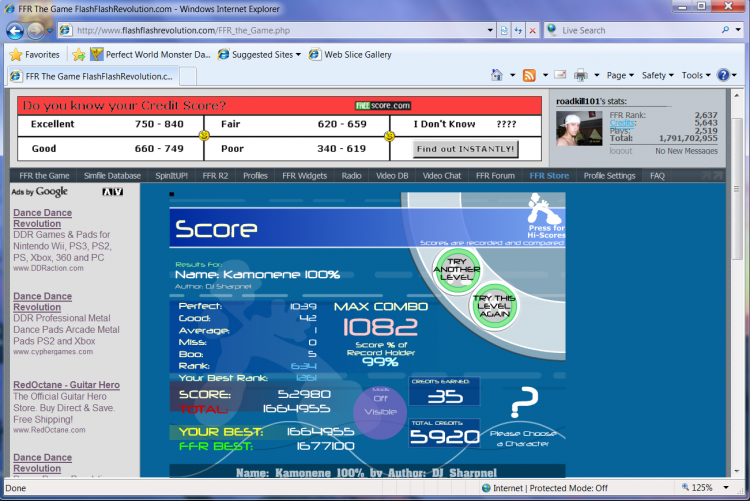
Task: Click the RSS feeds icon
Action: (529, 75)
